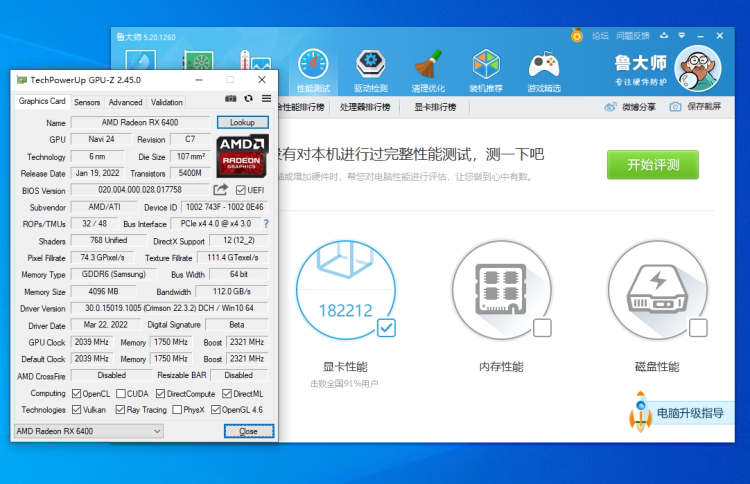Click the Release Date Jan 19, 2022 value
This screenshot has width=750, height=484.
98,173
